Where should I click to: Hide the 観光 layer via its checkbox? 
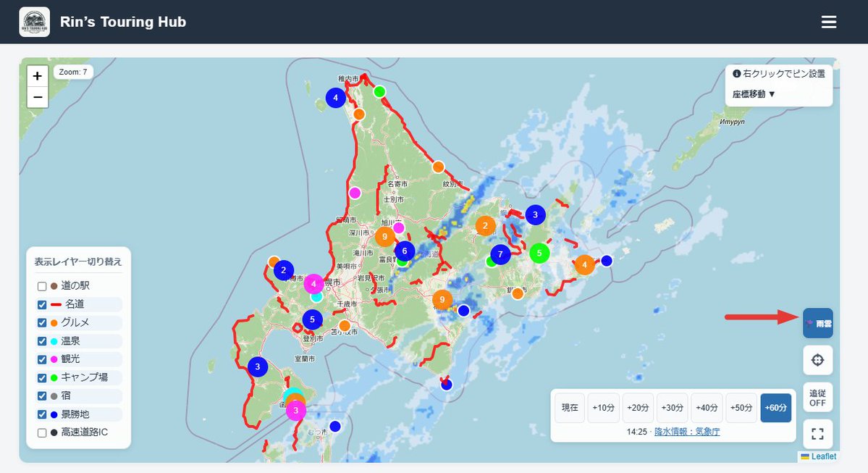(42, 359)
